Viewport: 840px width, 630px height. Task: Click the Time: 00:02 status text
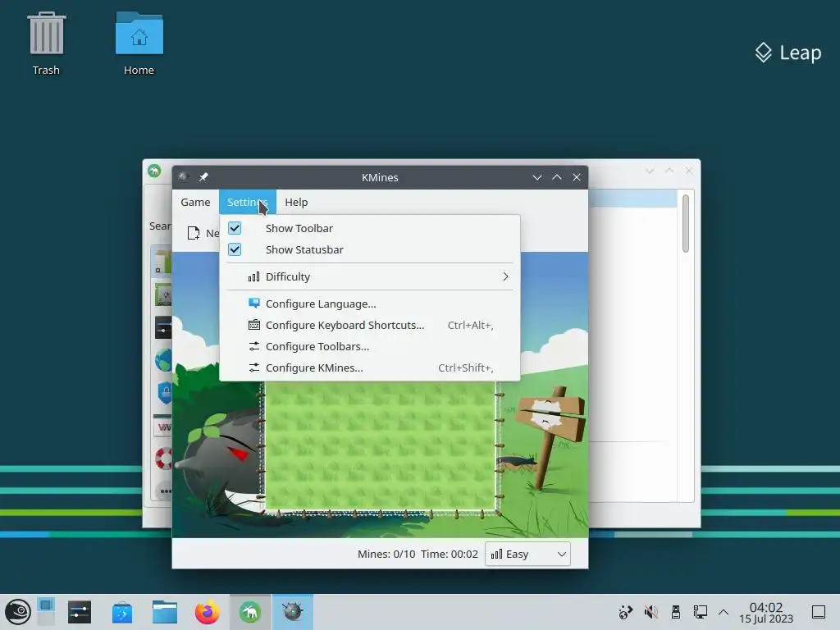click(449, 554)
